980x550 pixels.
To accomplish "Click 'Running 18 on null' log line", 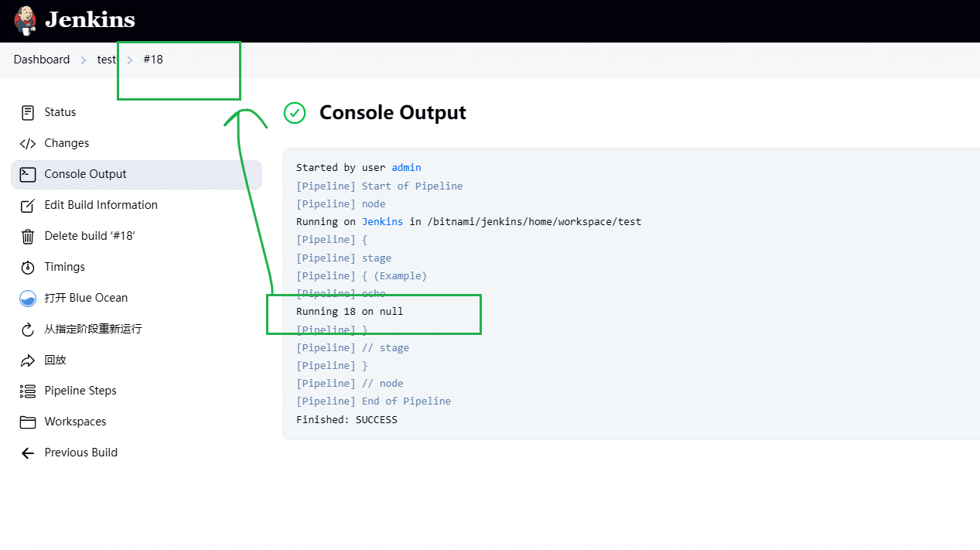I will click(x=350, y=311).
